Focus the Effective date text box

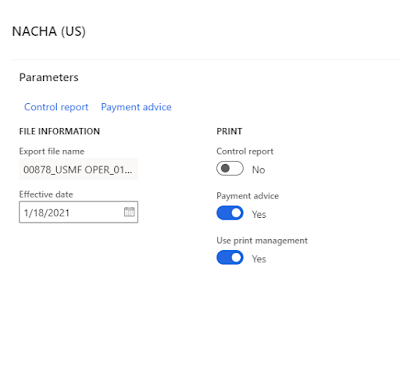point(78,212)
